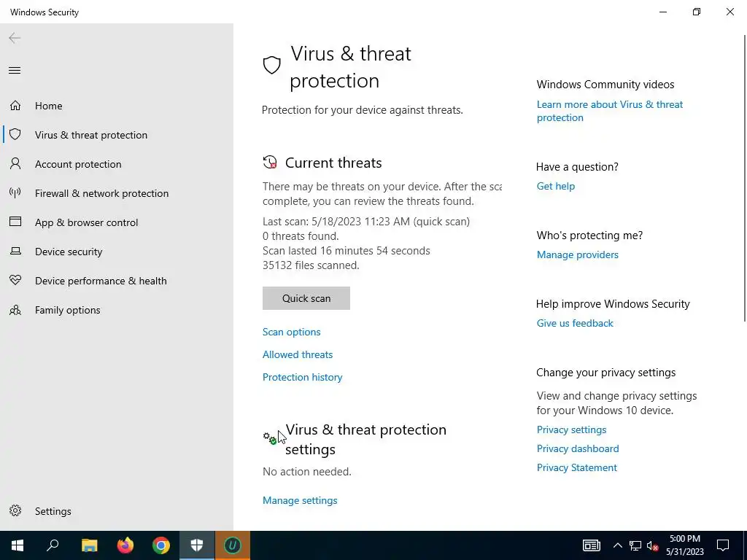This screenshot has width=747, height=560.
Task: Open Privacy settings link
Action: click(x=571, y=429)
